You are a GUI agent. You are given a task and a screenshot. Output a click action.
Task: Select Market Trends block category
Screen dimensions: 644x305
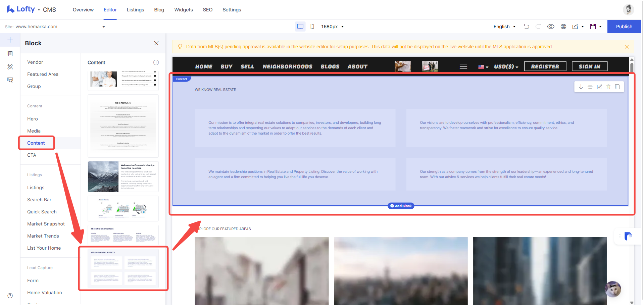coord(43,236)
